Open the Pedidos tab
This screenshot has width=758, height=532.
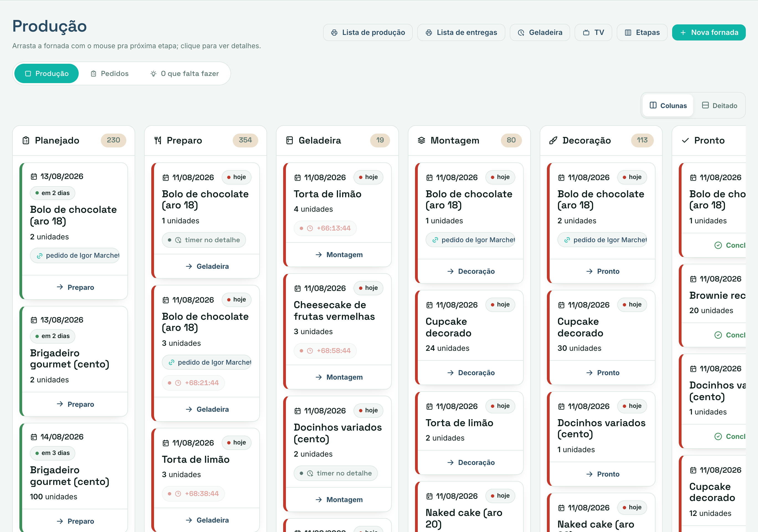point(110,74)
